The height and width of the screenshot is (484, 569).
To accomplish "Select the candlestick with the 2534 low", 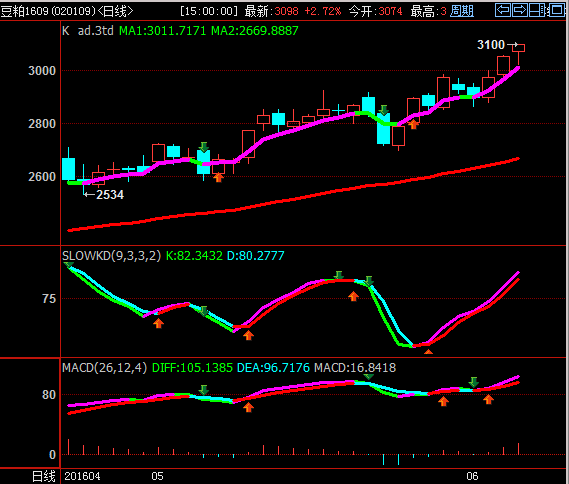I will click(83, 180).
